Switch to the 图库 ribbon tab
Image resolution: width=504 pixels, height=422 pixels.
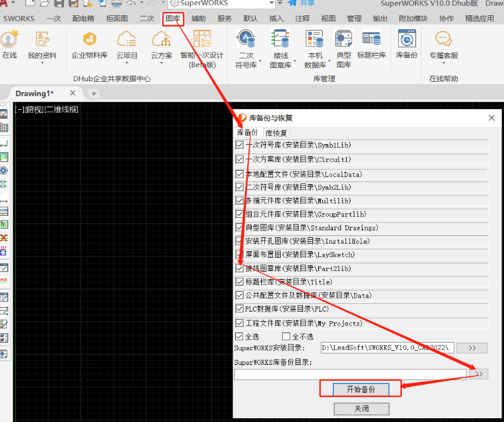pyautogui.click(x=173, y=18)
